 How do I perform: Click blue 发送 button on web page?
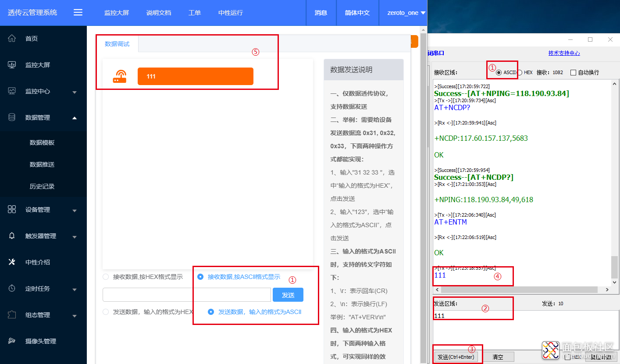(x=288, y=295)
